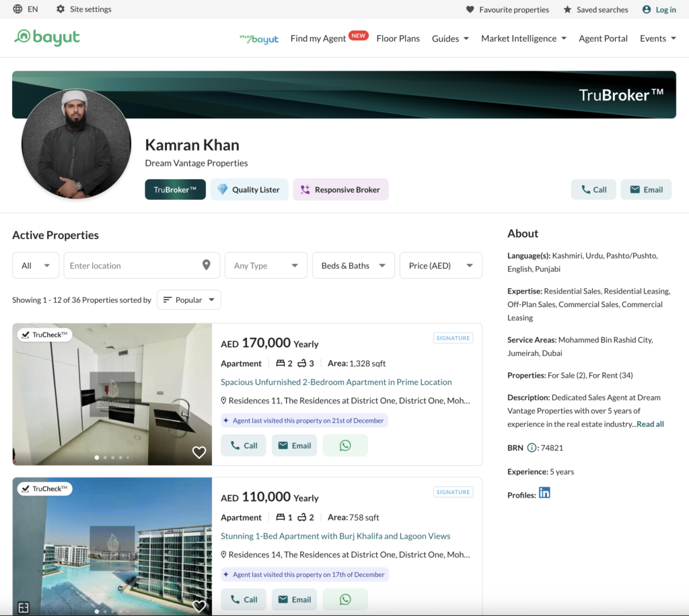Open the floor plan icon on the second listing image
The height and width of the screenshot is (616, 689).
click(24, 607)
